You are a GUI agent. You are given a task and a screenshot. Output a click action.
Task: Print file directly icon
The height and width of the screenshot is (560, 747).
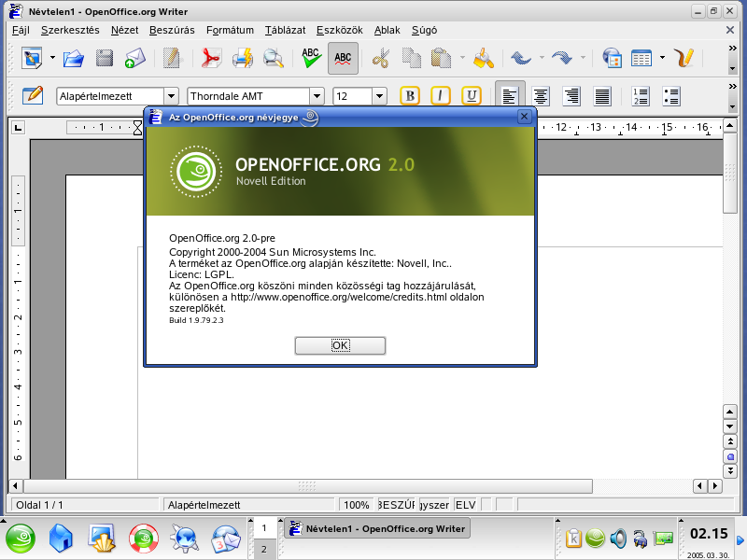243,58
